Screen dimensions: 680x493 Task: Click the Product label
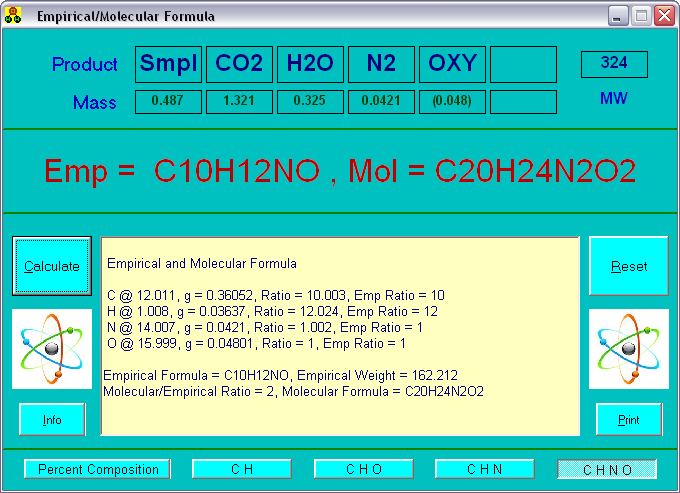click(85, 64)
